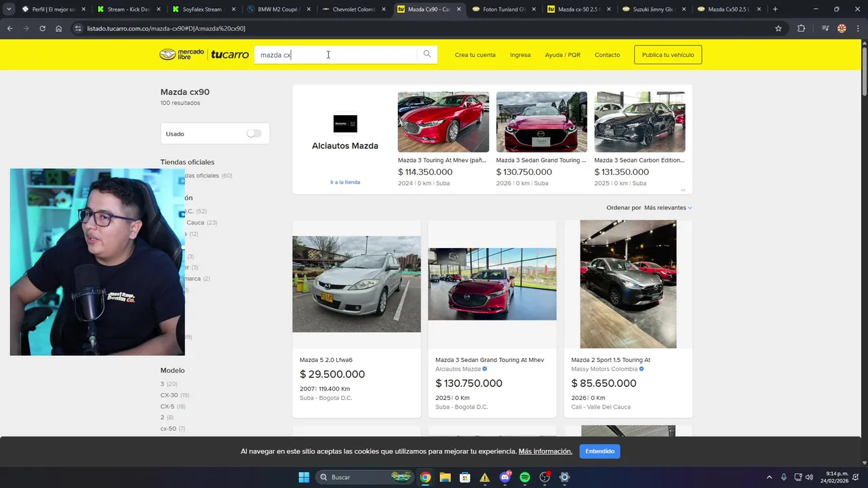
Task: Click the search field containing mazda cx
Action: 336,55
